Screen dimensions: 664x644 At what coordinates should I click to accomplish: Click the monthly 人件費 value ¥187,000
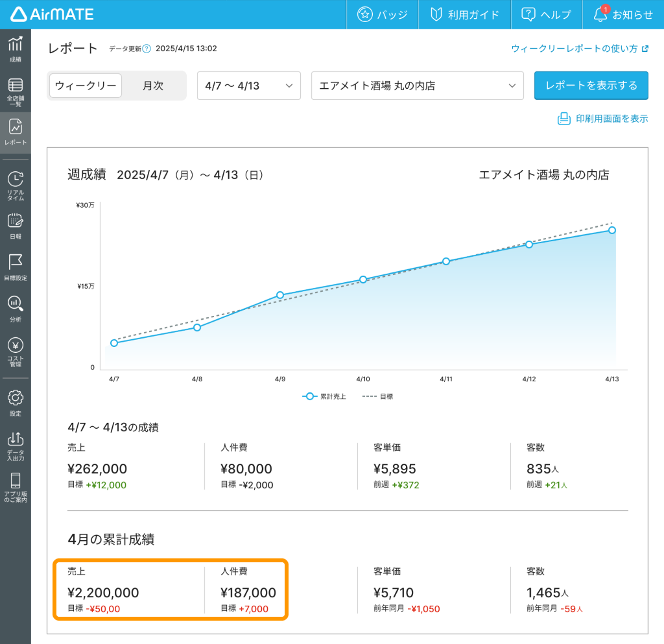(x=248, y=593)
